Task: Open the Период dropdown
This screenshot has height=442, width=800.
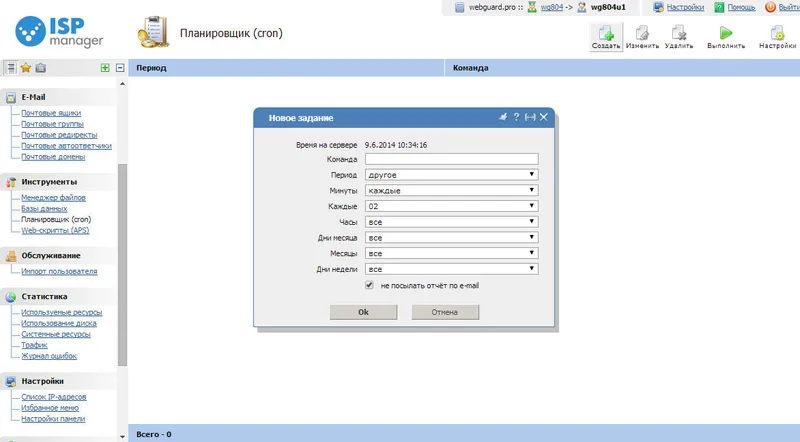Action: click(x=452, y=175)
